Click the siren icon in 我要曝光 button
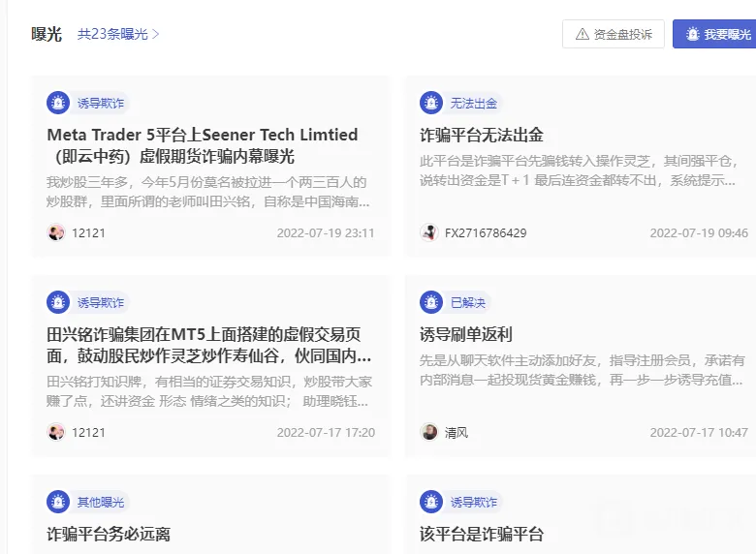 [x=693, y=34]
